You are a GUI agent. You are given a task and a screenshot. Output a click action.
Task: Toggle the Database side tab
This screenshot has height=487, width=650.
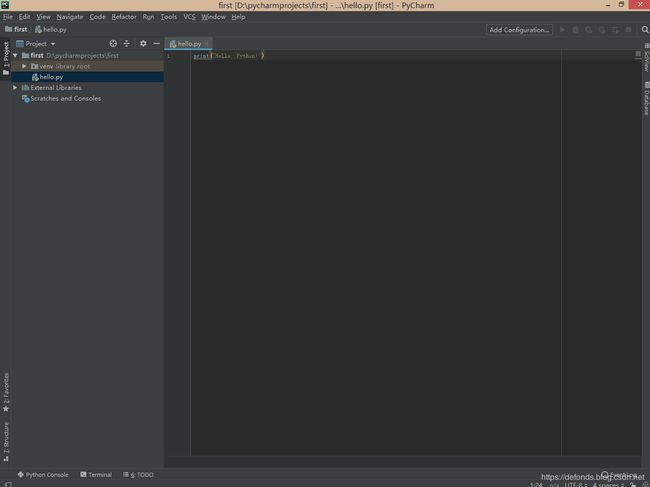point(646,98)
